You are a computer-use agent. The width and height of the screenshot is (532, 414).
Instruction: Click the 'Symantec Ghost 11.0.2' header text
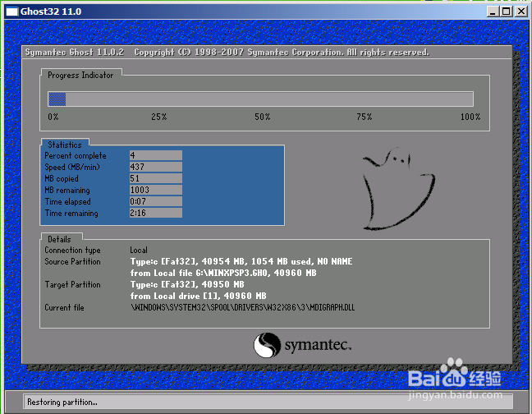(75, 53)
